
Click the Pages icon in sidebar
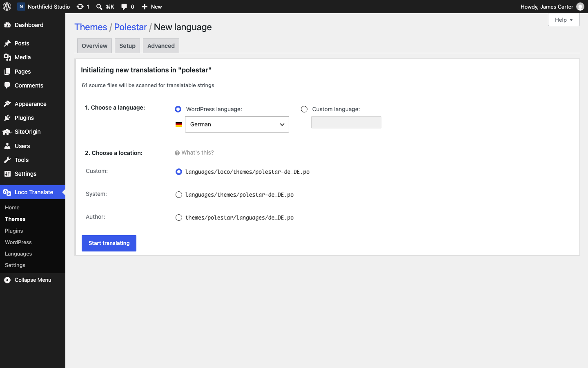pyautogui.click(x=7, y=72)
